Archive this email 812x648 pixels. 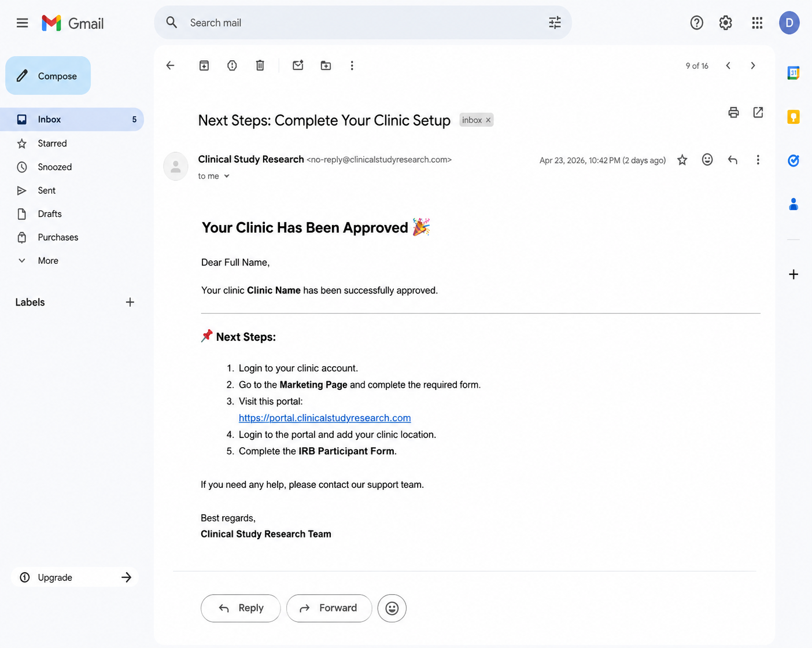204,65
